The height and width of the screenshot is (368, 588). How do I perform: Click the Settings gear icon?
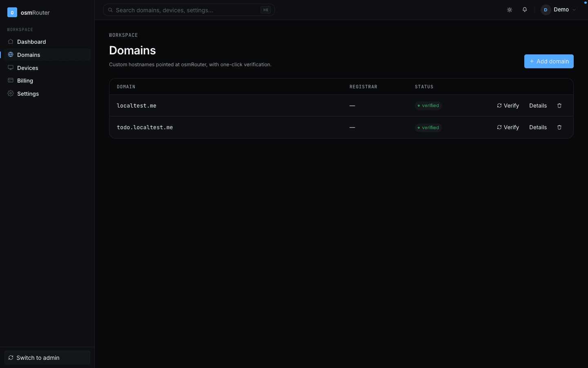11,93
